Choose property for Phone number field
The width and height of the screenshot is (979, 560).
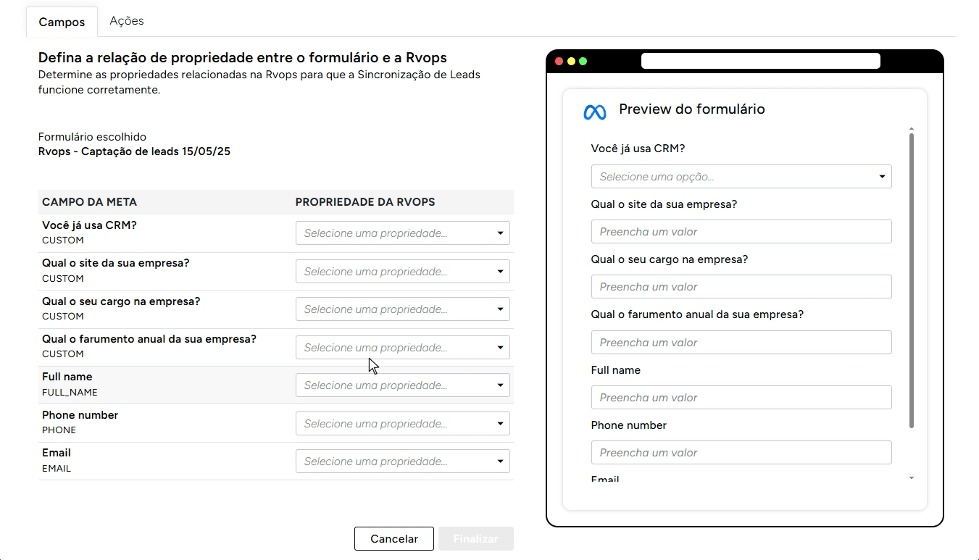pyautogui.click(x=402, y=424)
